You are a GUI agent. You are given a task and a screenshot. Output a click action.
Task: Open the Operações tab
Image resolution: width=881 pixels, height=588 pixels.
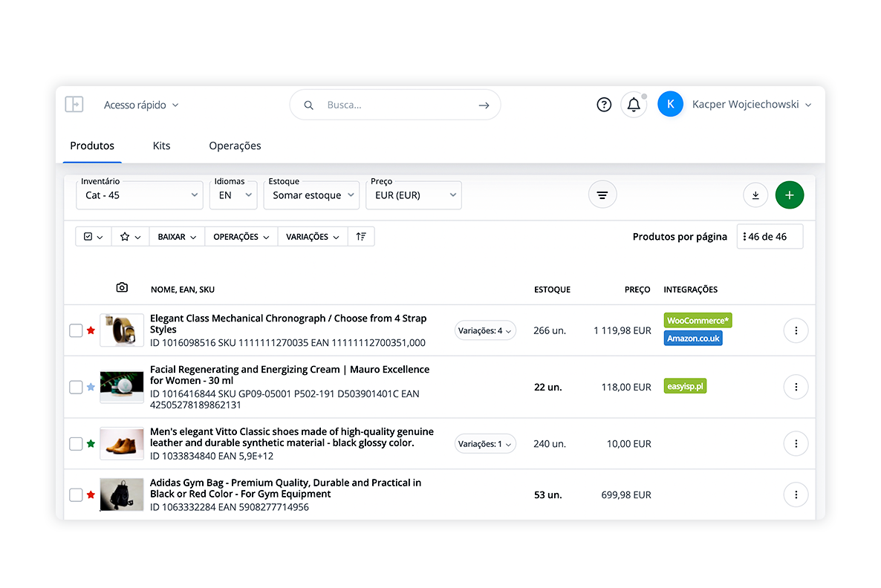pyautogui.click(x=235, y=146)
